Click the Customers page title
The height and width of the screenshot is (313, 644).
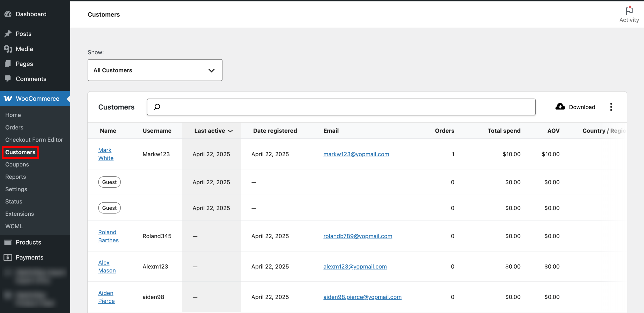104,14
